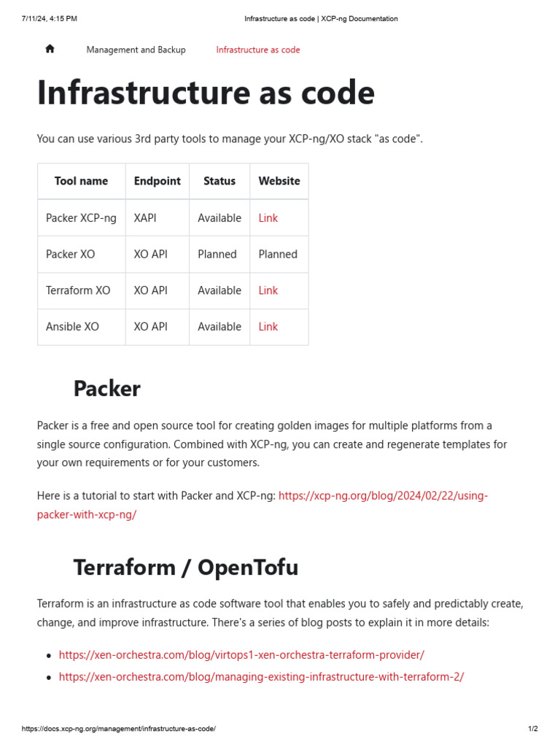
Task: Open the Ansible XO website link
Action: (268, 327)
